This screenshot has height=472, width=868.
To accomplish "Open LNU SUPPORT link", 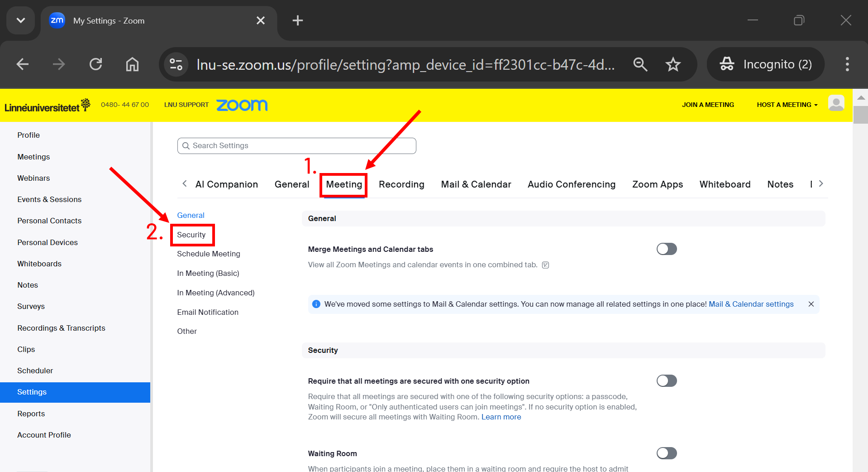I will pos(186,105).
